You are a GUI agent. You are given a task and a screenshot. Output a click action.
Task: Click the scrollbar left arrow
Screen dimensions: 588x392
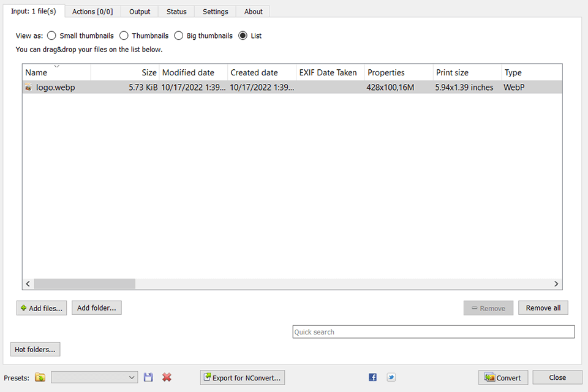coord(28,284)
